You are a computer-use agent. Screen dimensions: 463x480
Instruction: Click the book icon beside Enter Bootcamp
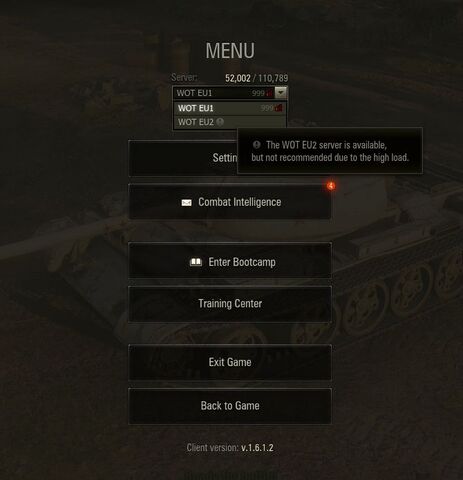click(196, 262)
